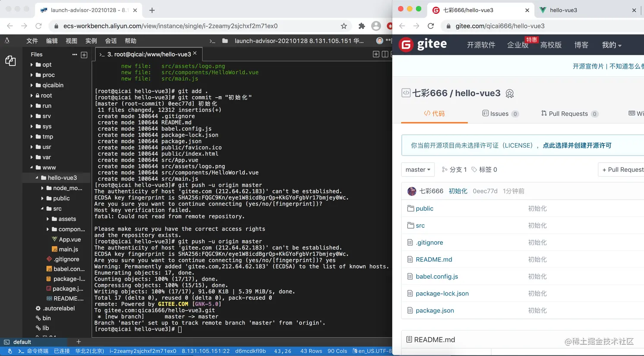The image size is (644, 356).
Task: Click the 命令终端 status bar item
Action: (33, 351)
